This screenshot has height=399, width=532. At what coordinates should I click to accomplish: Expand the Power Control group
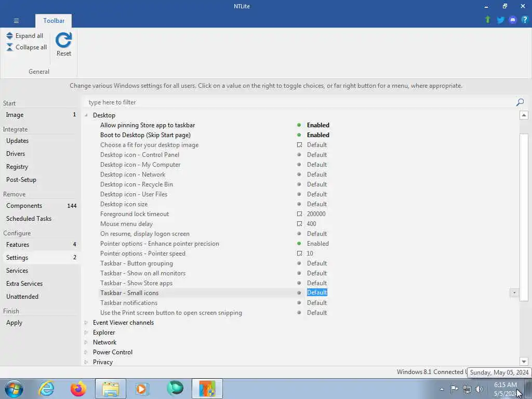tap(86, 352)
